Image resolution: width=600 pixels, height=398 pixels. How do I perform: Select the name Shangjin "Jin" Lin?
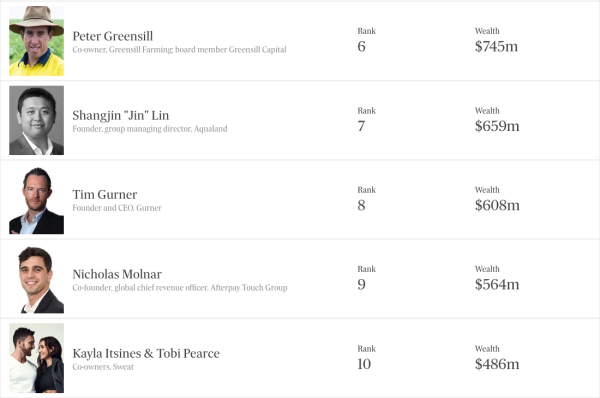pyautogui.click(x=121, y=116)
